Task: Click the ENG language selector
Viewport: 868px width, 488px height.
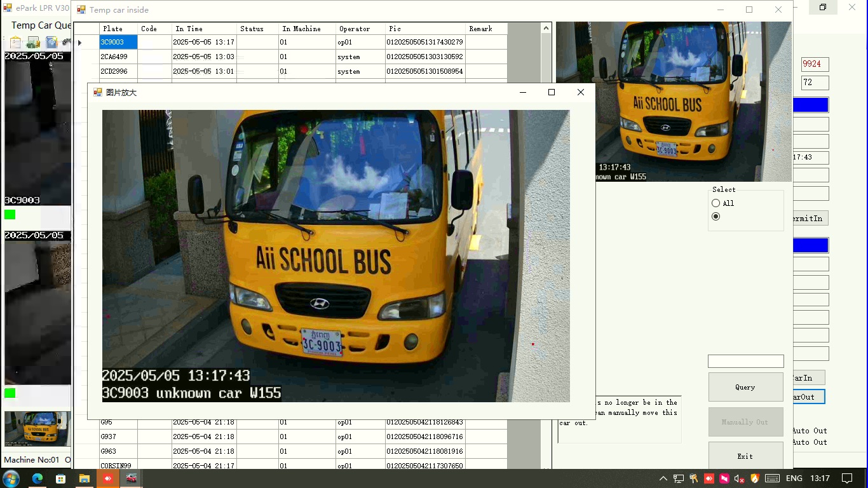Action: tap(794, 478)
